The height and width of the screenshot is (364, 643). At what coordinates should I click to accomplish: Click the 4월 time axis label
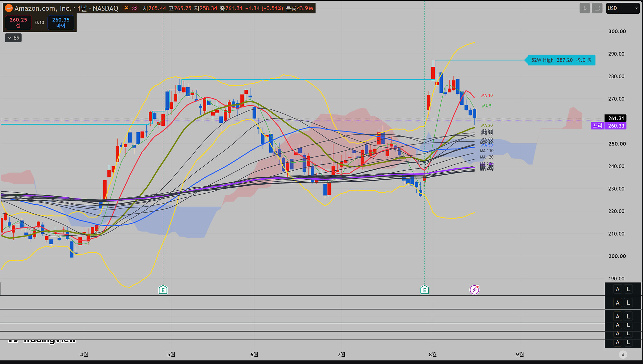84,354
